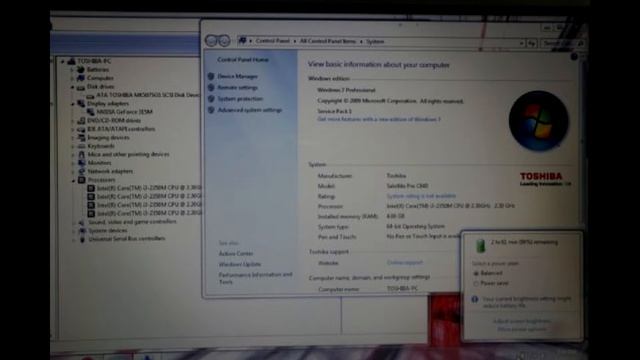Collapse Processors node in Device Manager
The image size is (640, 360).
point(73,180)
